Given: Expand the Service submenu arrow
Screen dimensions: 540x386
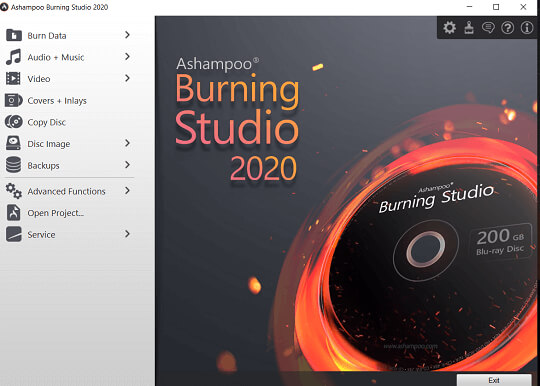Looking at the screenshot, I should (x=127, y=234).
